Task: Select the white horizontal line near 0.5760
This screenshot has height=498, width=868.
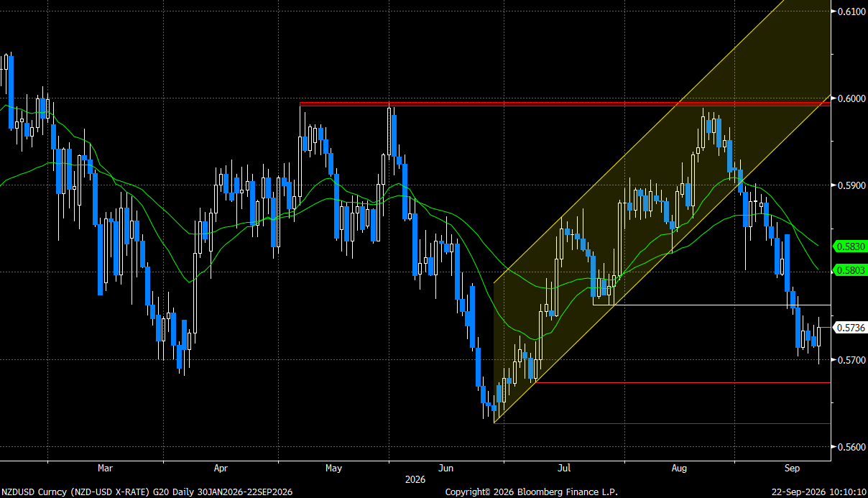Action: pyautogui.click(x=711, y=305)
